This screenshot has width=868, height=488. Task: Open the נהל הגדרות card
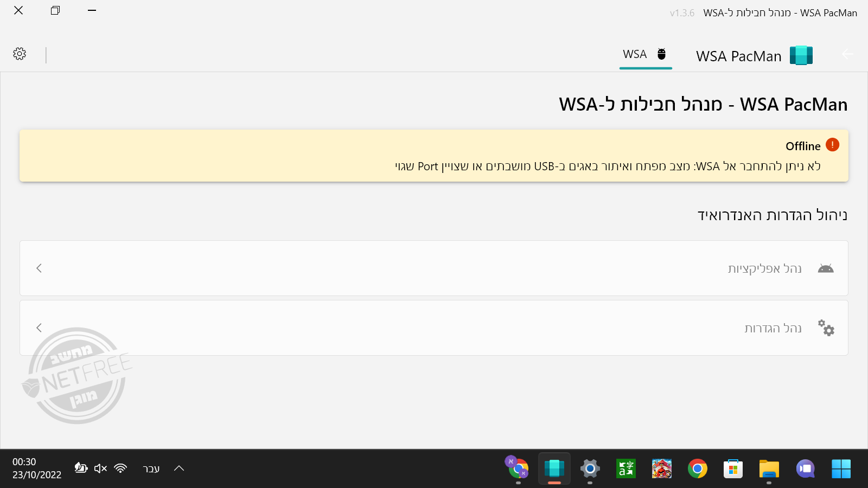(434, 328)
